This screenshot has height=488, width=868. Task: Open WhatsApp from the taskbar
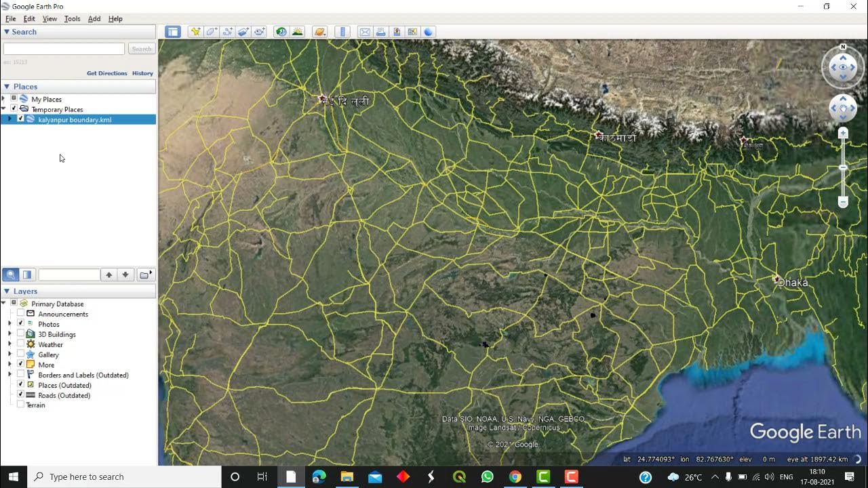coord(487,476)
